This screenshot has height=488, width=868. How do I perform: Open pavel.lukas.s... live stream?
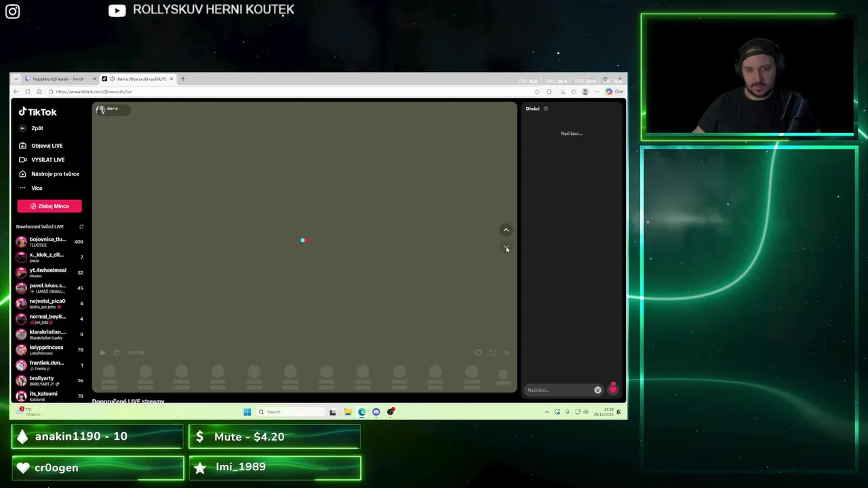pos(50,288)
